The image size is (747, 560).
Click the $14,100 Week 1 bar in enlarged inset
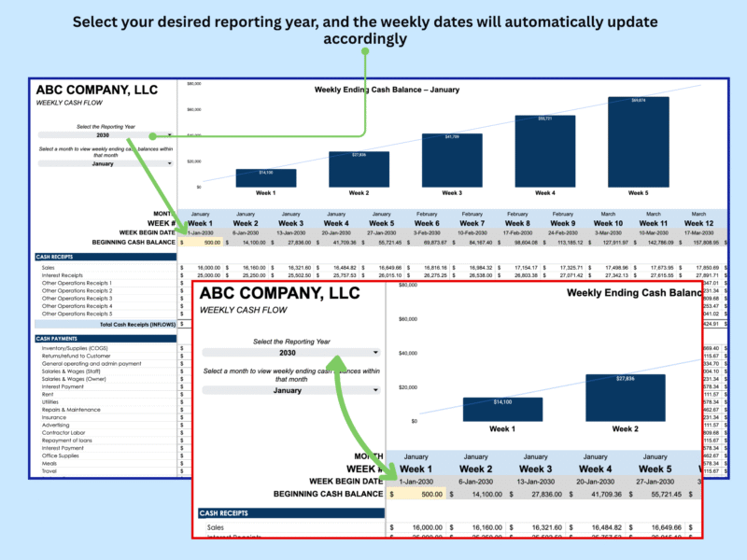(x=502, y=410)
